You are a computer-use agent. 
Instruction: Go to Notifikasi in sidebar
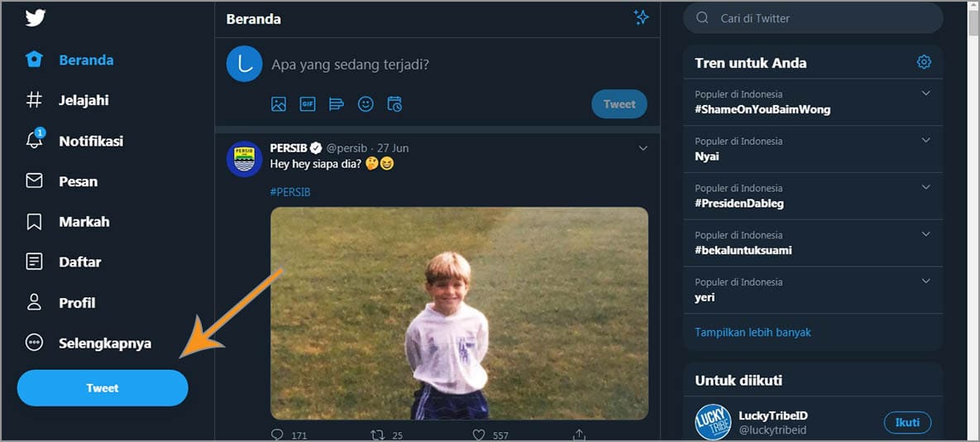pos(90,141)
